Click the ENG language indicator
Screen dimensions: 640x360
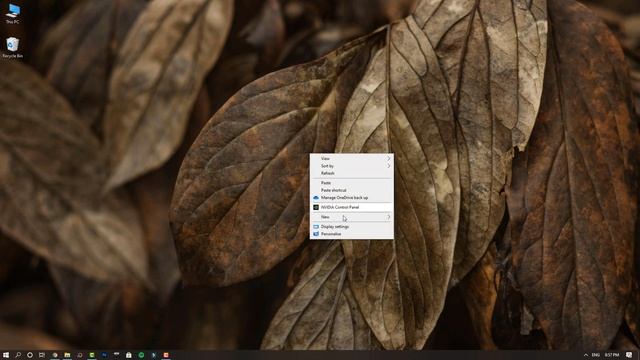coord(596,355)
